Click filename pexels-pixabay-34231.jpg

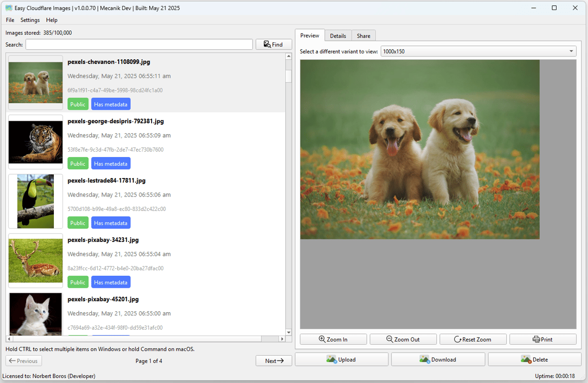click(x=103, y=240)
